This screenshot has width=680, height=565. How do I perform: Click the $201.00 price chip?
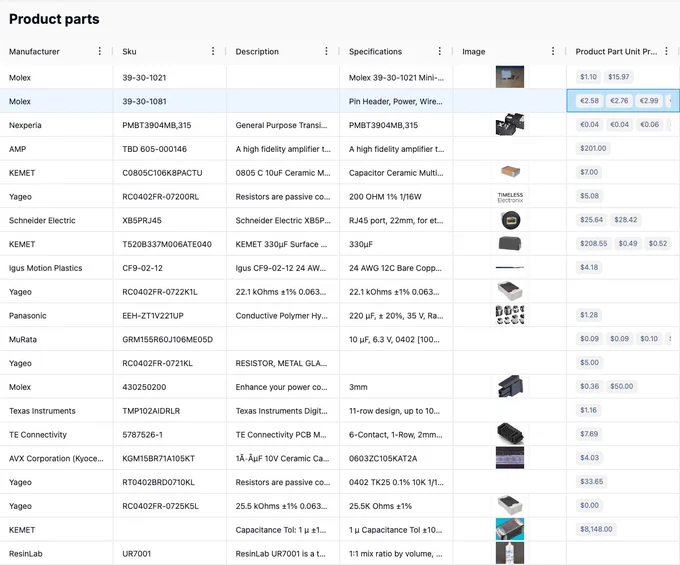[593, 148]
